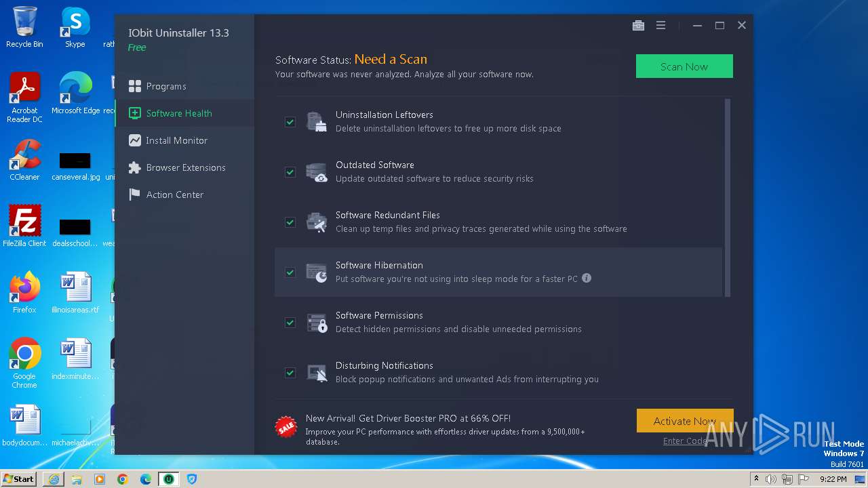This screenshot has width=868, height=488.
Task: Uncheck Disturbing Notifications checkbox
Action: click(290, 373)
